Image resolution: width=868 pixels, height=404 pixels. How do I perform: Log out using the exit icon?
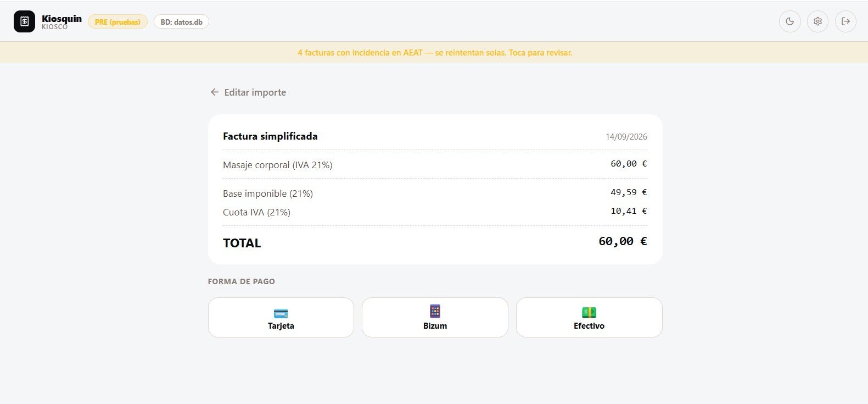[x=845, y=21]
